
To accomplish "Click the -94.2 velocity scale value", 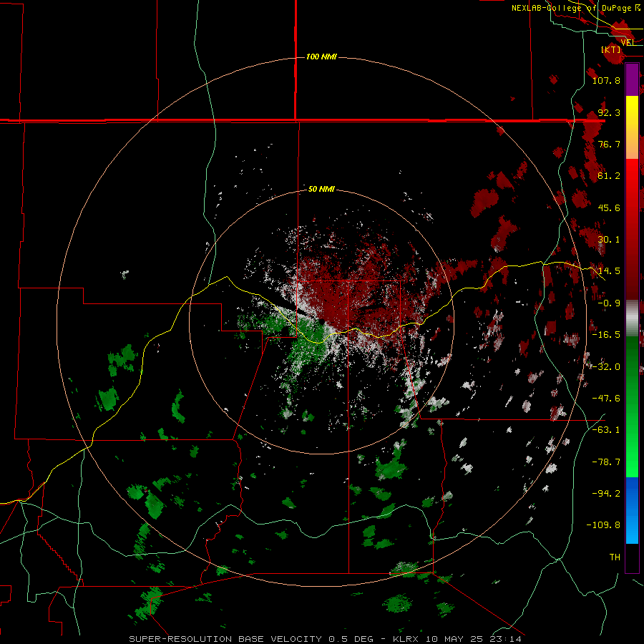I will [606, 494].
